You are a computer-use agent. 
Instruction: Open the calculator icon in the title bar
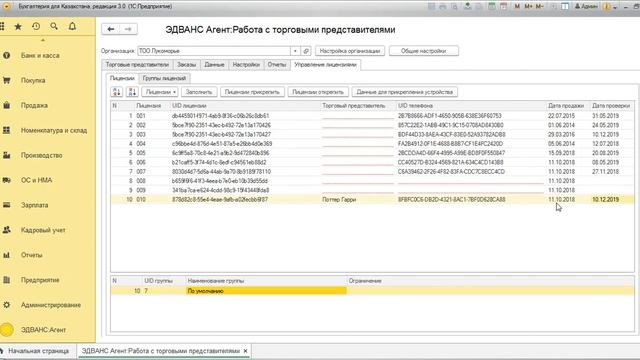coord(492,6)
